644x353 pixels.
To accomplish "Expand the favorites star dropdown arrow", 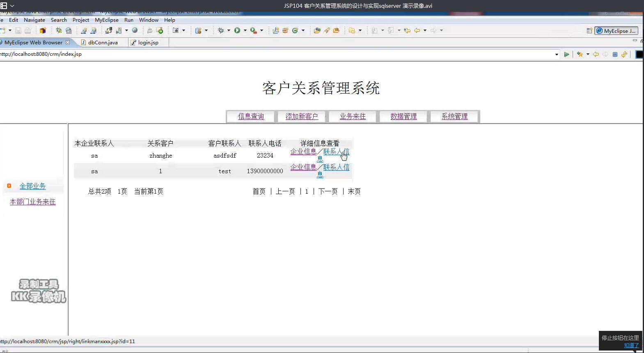I will pos(588,54).
